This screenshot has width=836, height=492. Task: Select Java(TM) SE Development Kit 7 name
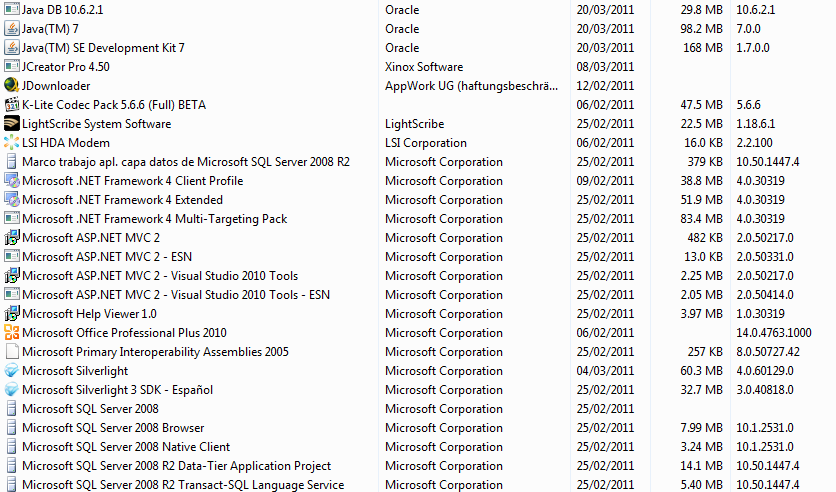(103, 48)
